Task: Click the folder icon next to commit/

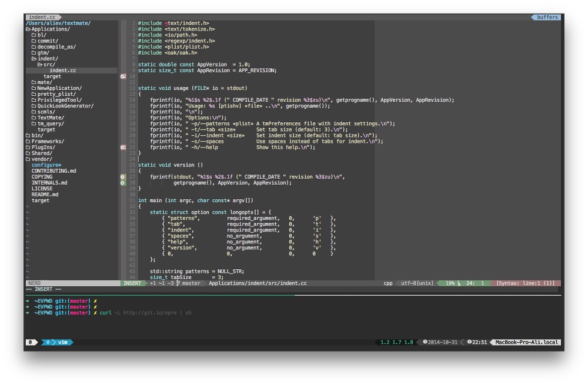Action: pos(34,41)
